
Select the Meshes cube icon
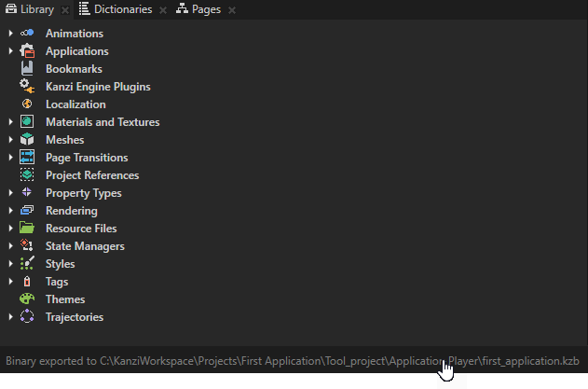[27, 140]
